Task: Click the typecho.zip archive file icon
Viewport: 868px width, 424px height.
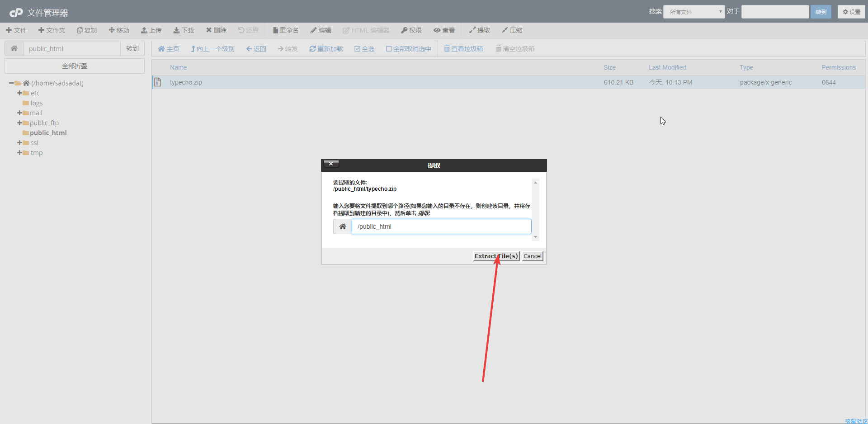Action: pos(158,82)
